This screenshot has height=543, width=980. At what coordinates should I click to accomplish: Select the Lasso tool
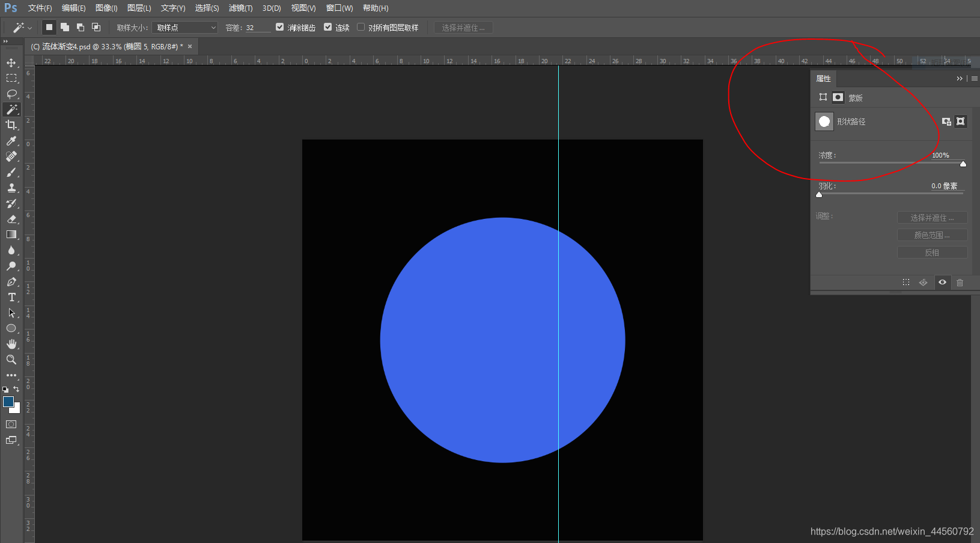coord(11,94)
